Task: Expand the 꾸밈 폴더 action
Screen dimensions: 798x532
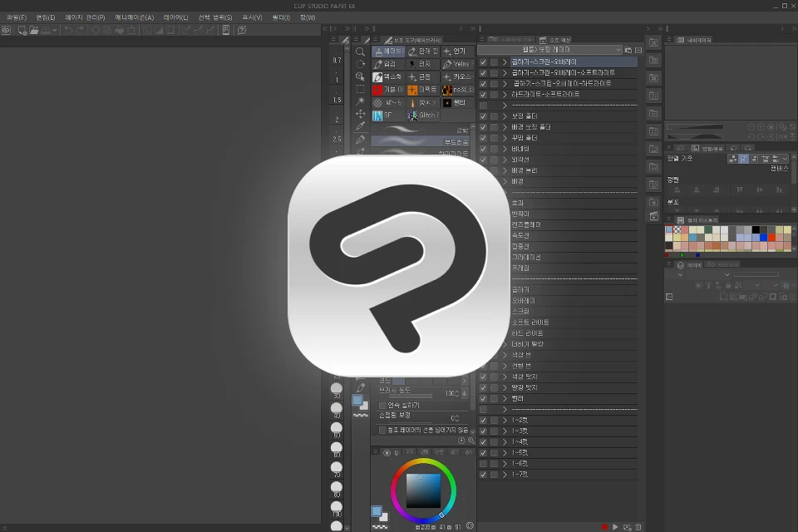Action: click(x=505, y=138)
